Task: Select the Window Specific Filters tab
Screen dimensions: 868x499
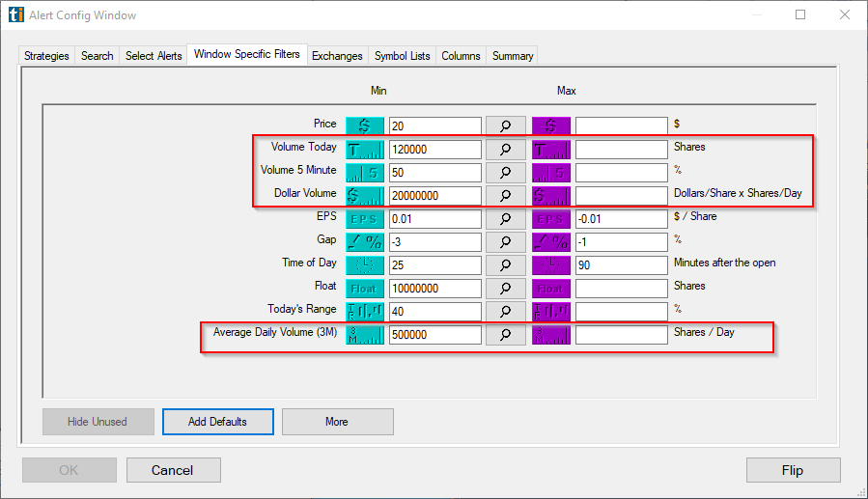Action: coord(247,54)
